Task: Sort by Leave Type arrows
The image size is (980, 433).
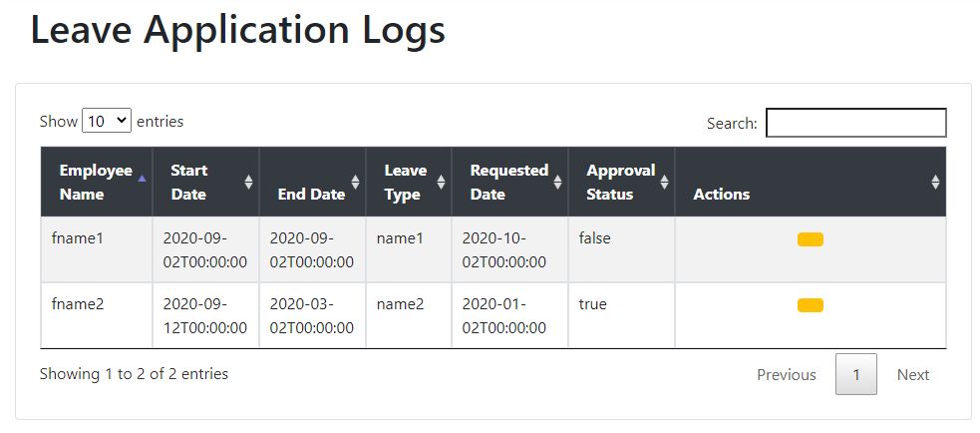Action: pos(441,182)
